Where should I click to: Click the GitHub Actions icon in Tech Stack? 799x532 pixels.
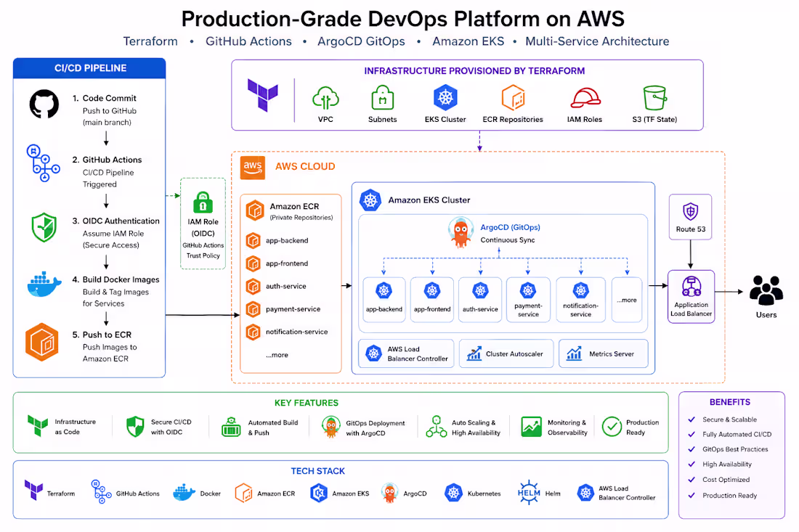(x=102, y=491)
